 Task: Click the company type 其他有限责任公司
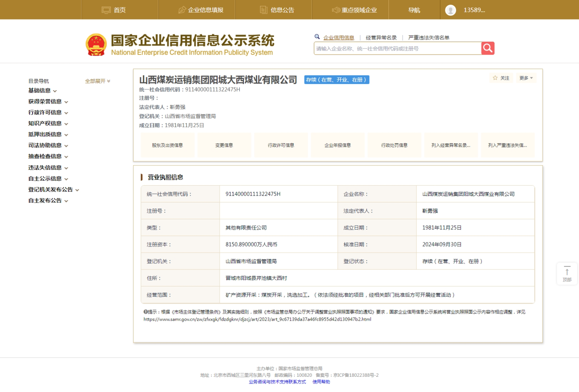coord(246,228)
